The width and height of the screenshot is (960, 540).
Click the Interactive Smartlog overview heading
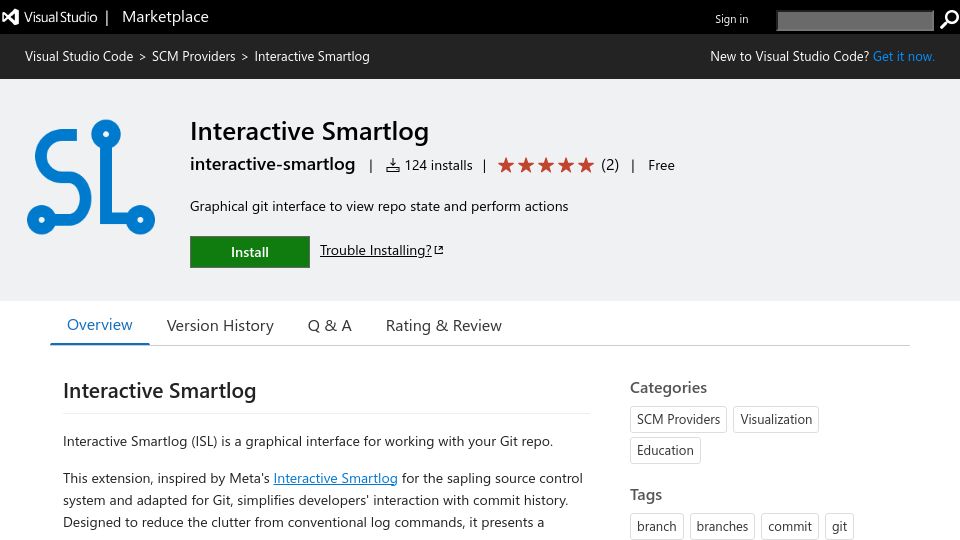point(160,391)
